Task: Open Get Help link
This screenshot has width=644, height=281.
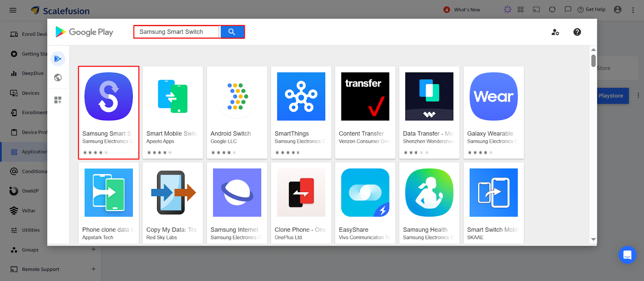Action: pyautogui.click(x=591, y=10)
